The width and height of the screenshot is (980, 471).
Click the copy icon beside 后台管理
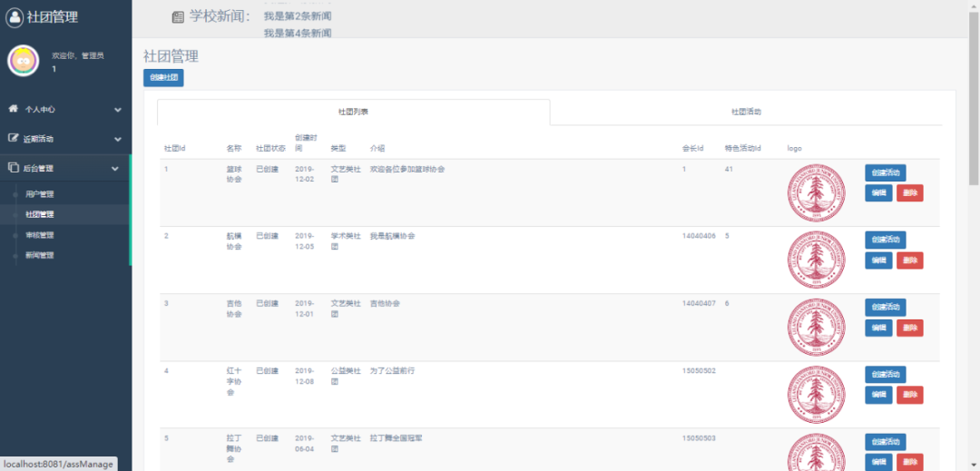(13, 167)
